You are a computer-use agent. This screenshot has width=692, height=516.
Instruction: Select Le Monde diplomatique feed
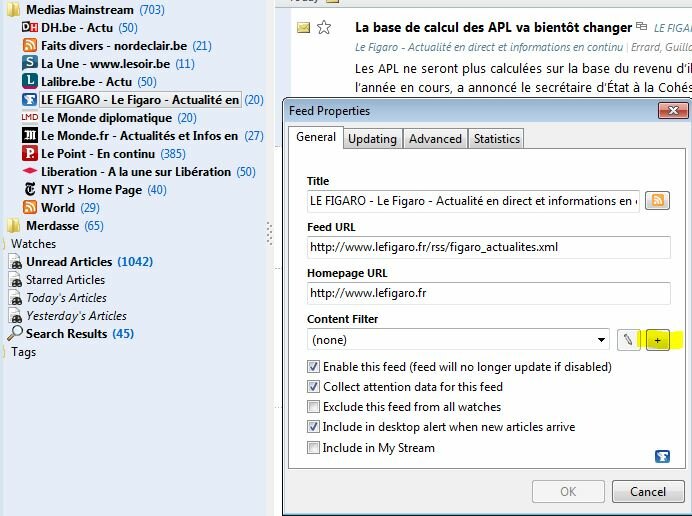(x=106, y=118)
